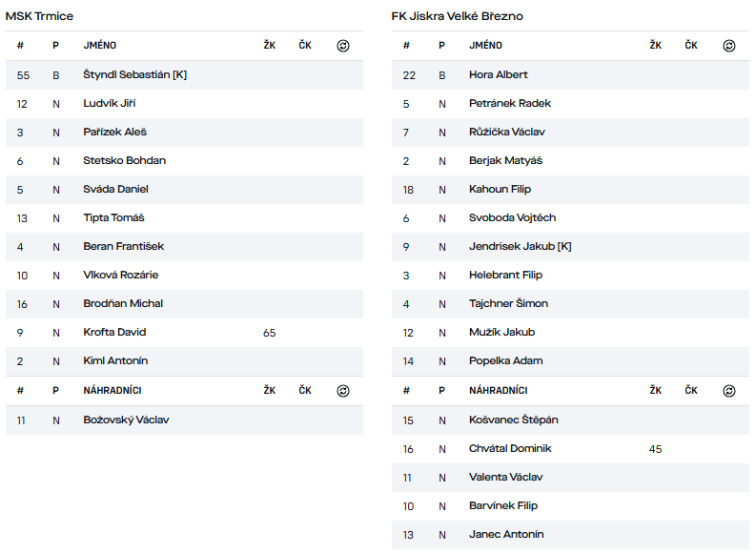Click Chvátal Dominik's yellow card minute 45

655,449
